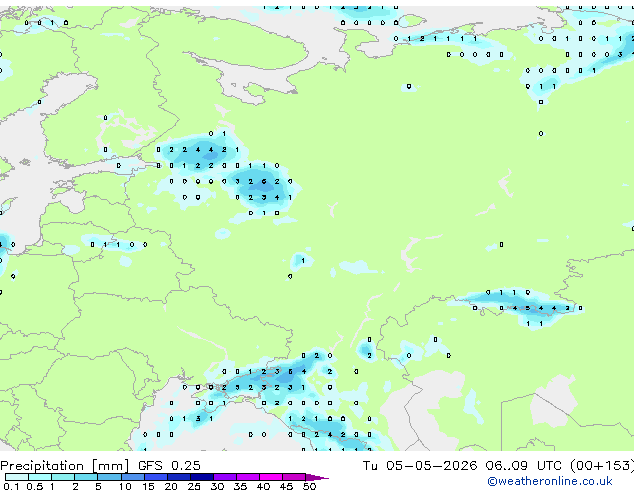Click the 10 to 15 mm legend swatch
This screenshot has width=634, height=490.
[132, 477]
